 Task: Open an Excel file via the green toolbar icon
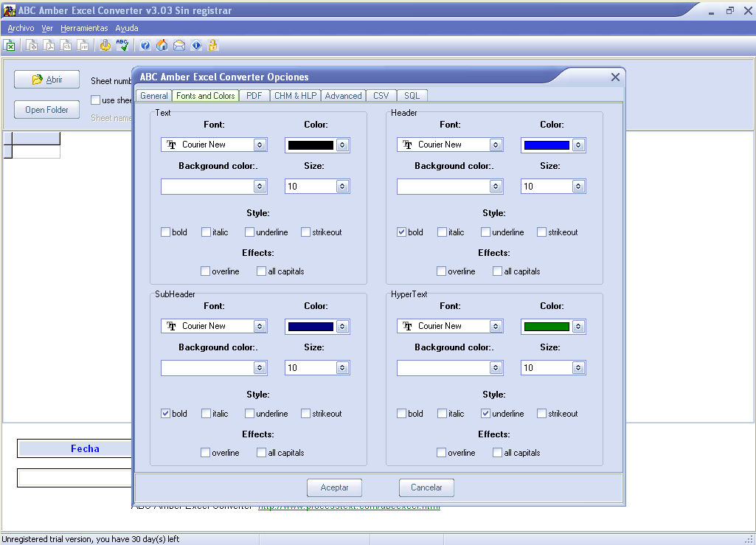(x=10, y=46)
